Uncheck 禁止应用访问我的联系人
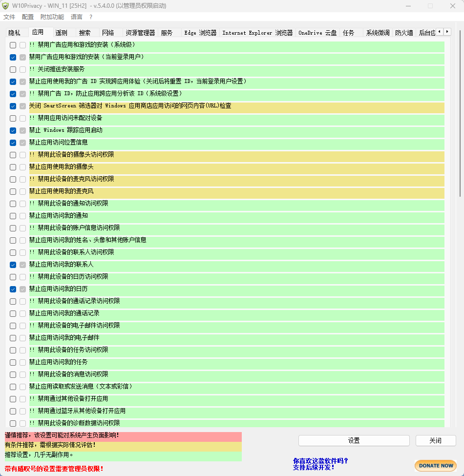The image size is (464, 476). 13,265
